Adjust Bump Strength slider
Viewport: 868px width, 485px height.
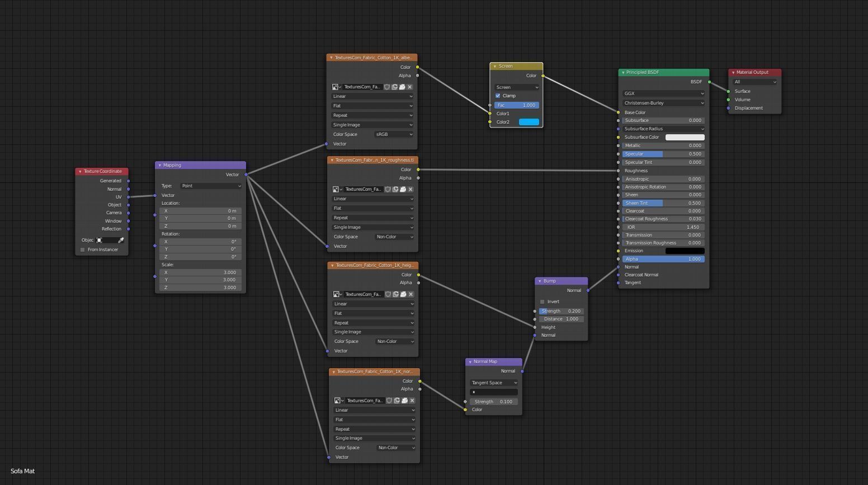pos(562,311)
